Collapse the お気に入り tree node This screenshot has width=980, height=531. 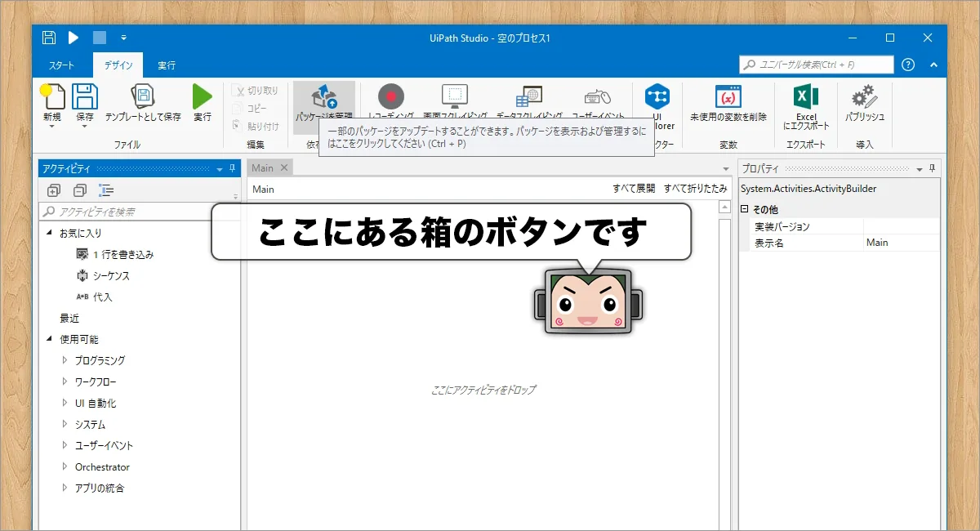click(49, 234)
